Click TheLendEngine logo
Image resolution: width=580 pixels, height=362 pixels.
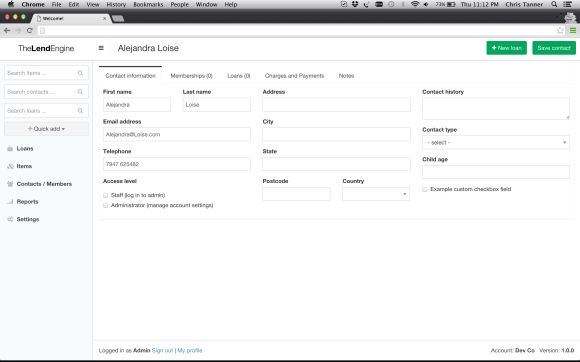(46, 48)
